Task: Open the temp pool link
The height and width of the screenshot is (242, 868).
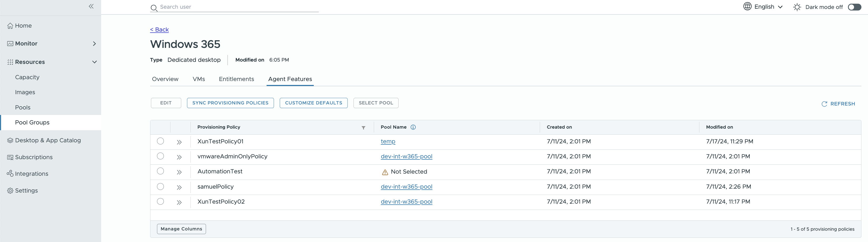Action: tap(388, 142)
